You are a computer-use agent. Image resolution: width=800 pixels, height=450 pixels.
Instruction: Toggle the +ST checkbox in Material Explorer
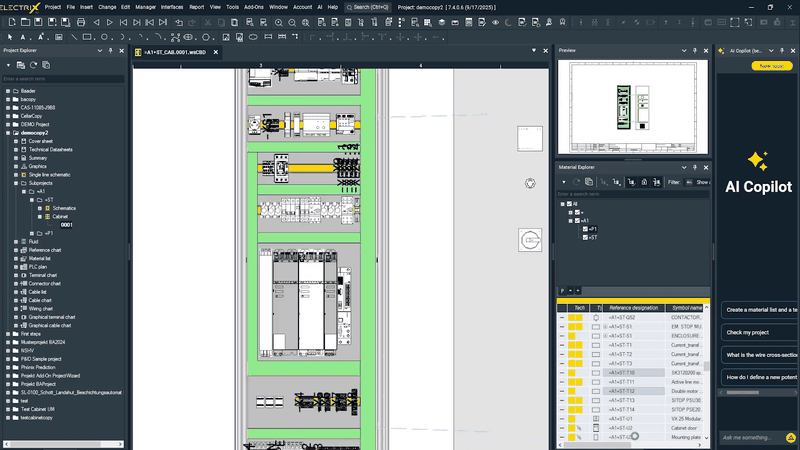(586, 238)
